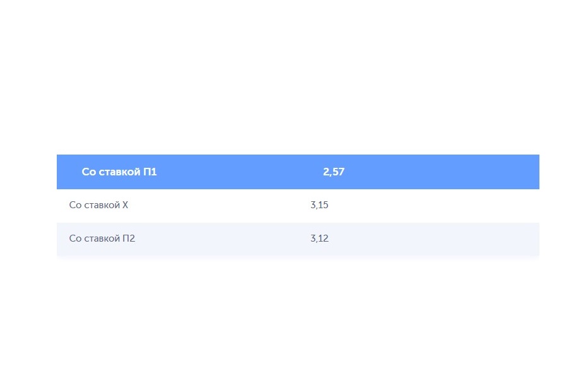Click gap between 'П2' label and 3,12

223,239
